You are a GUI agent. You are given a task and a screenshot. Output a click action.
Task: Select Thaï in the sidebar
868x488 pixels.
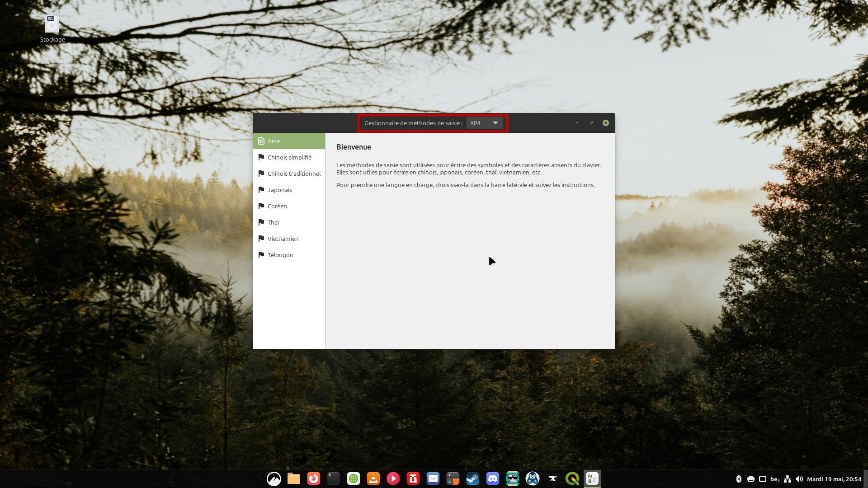pyautogui.click(x=289, y=222)
